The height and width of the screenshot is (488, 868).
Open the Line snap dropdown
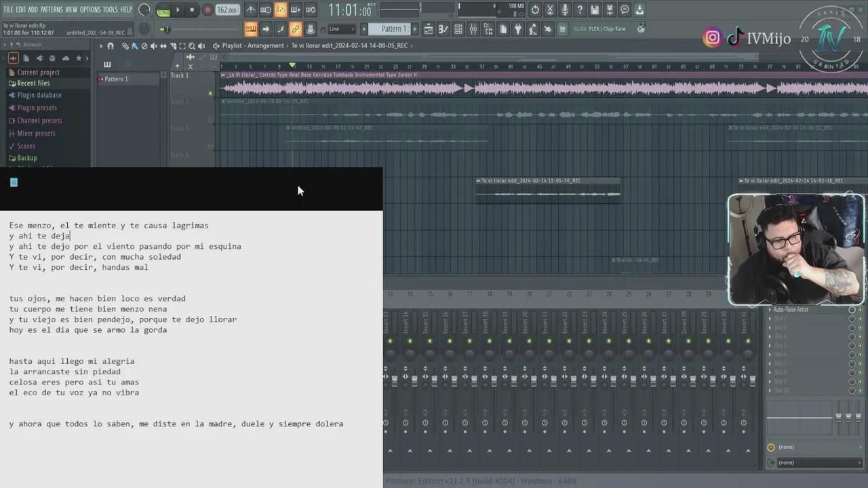[341, 29]
